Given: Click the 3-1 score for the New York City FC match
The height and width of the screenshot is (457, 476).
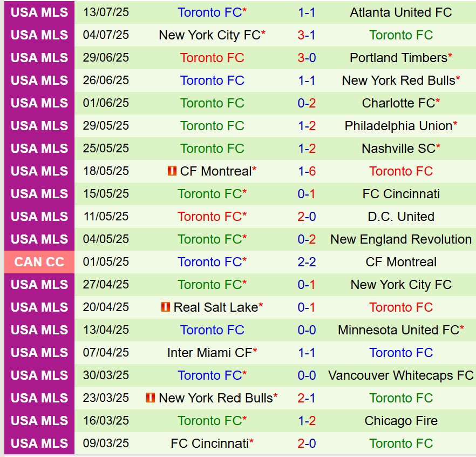Looking at the screenshot, I should coord(307,35).
